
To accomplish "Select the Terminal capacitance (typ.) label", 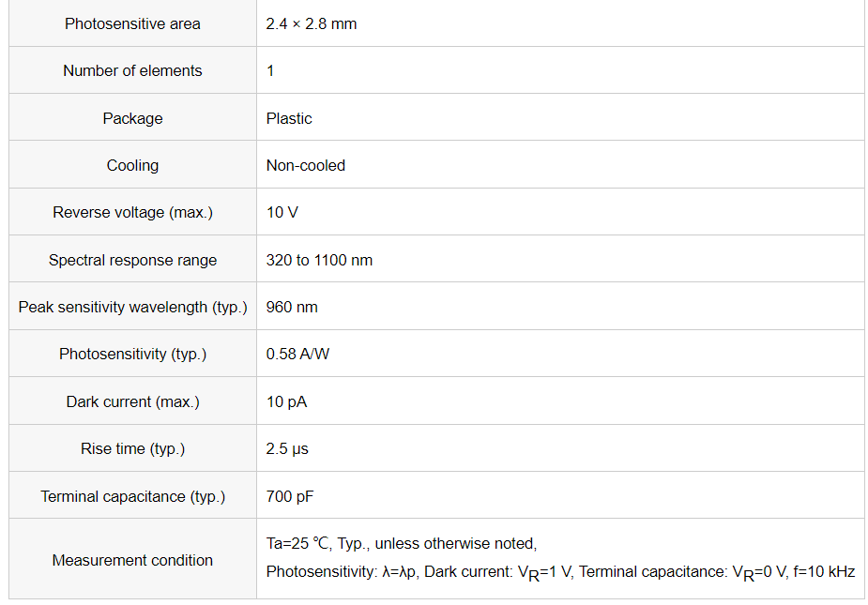I will pos(132,496).
